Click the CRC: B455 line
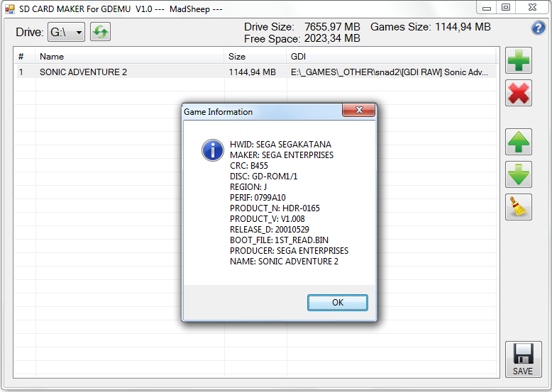Screen dimensions: 552x392 (249, 166)
